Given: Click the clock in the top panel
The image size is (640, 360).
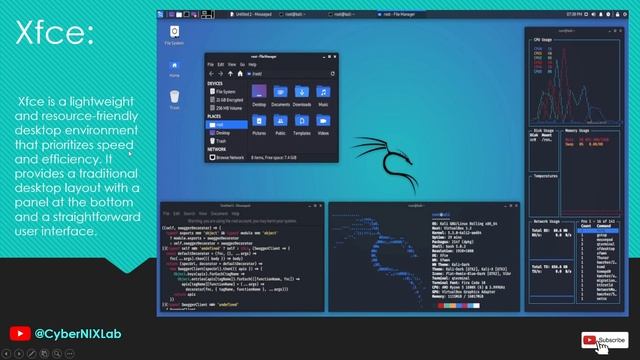Looking at the screenshot, I should click(x=574, y=14).
